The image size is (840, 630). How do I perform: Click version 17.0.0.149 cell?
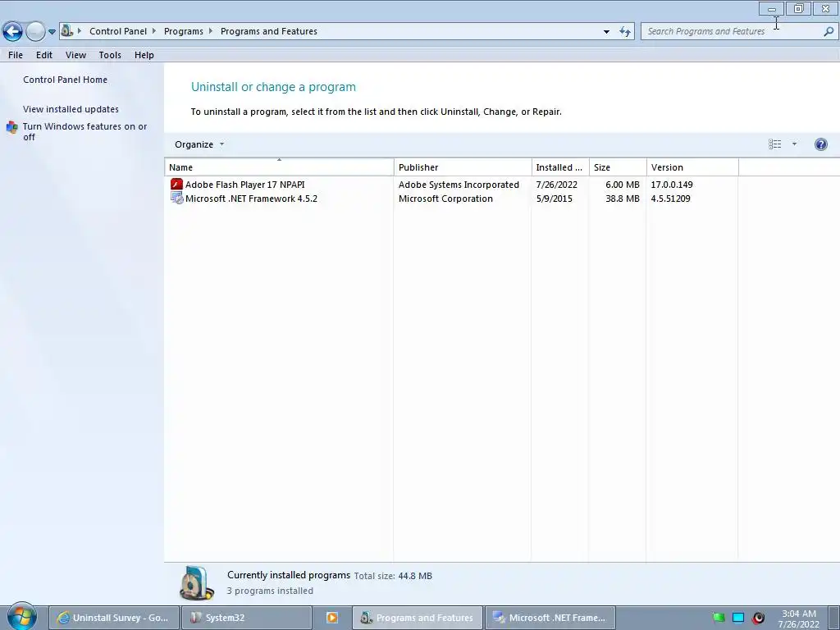672,185
